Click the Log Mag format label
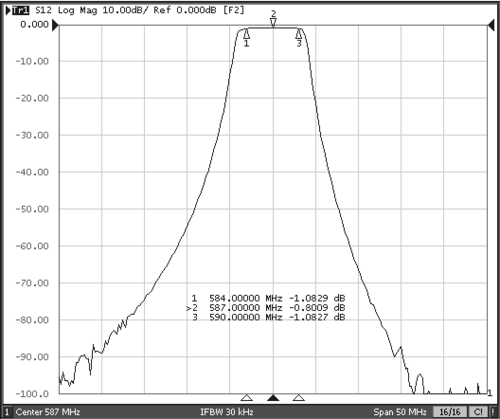The image size is (500, 419). pos(77,10)
